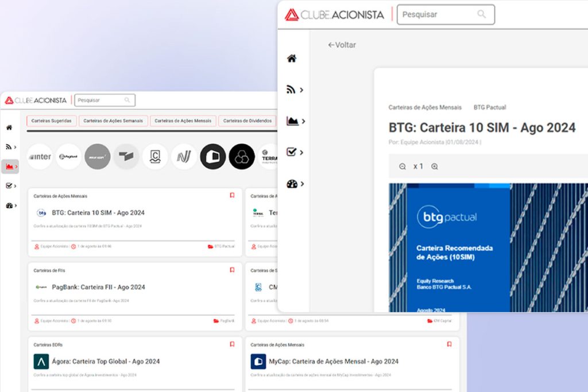
Task: Click the BTG Pactual breadcrumb above the title
Action: point(490,107)
